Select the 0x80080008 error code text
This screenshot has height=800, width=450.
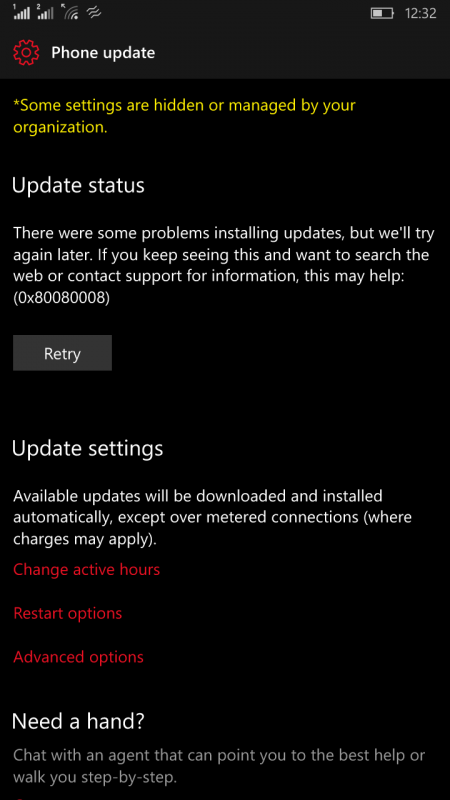pyautogui.click(x=62, y=298)
